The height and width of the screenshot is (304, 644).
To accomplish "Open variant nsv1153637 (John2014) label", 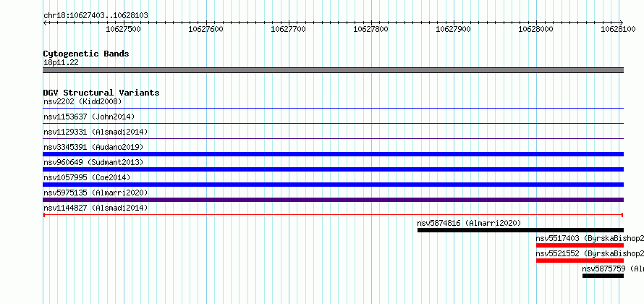I will click(89, 117).
